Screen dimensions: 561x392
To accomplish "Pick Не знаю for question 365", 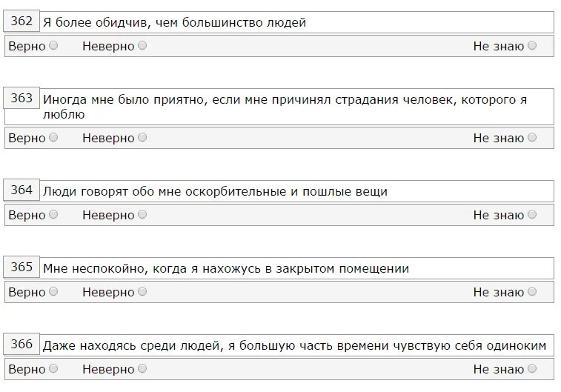I will tap(532, 291).
